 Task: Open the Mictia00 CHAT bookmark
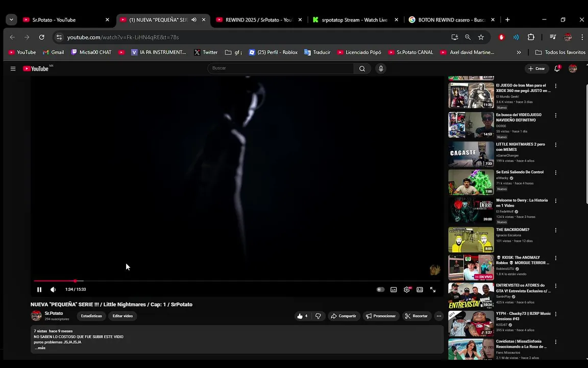pyautogui.click(x=91, y=53)
